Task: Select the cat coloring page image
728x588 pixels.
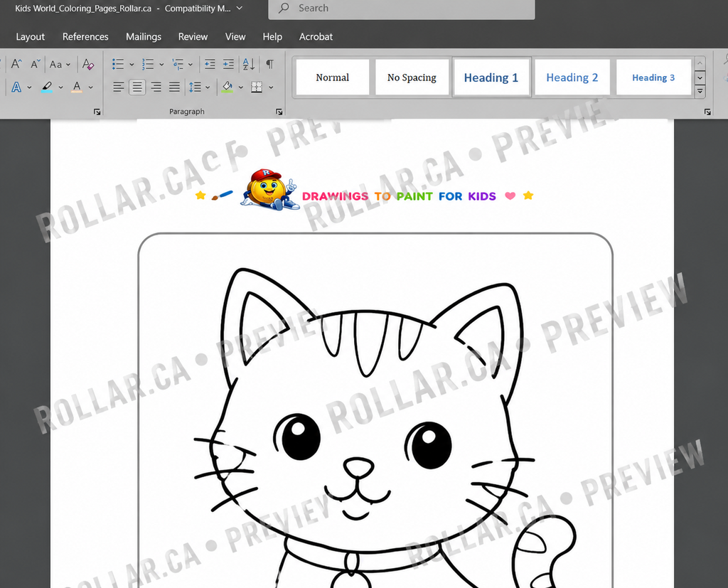Action: point(375,410)
